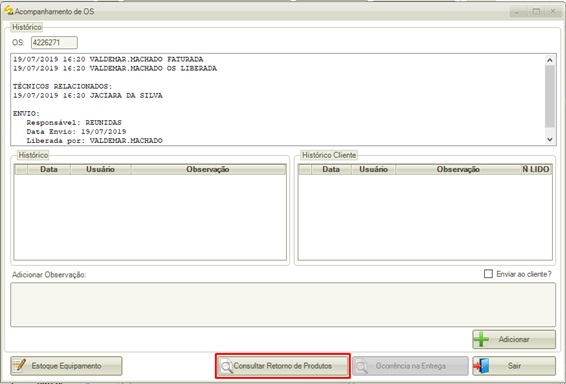Viewport: 566px width, 384px height.
Task: Select the log line ending with OS LIBERADA
Action: (115, 68)
